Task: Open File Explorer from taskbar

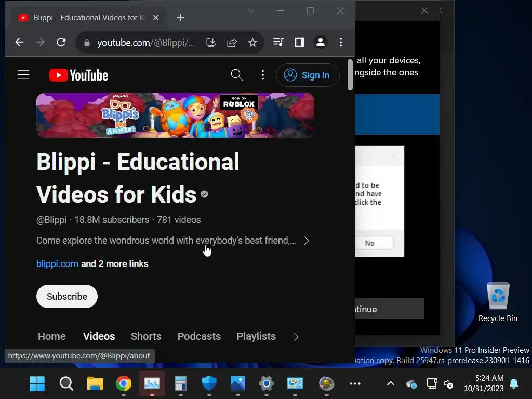Action: (x=95, y=384)
